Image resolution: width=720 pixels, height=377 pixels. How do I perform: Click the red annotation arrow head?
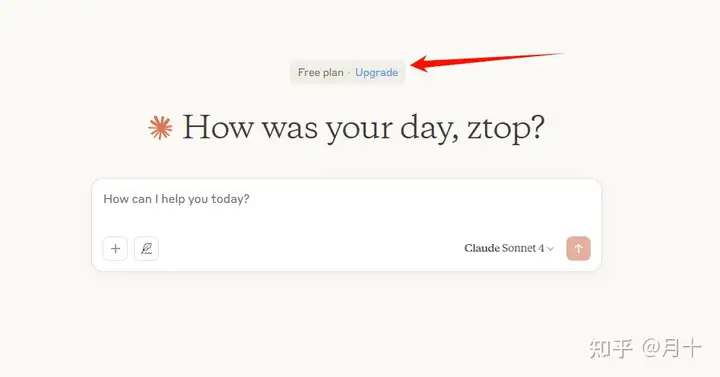click(x=420, y=64)
